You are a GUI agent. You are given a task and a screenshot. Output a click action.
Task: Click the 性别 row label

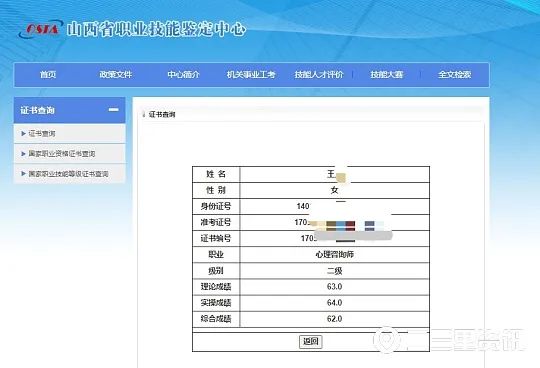click(x=216, y=190)
